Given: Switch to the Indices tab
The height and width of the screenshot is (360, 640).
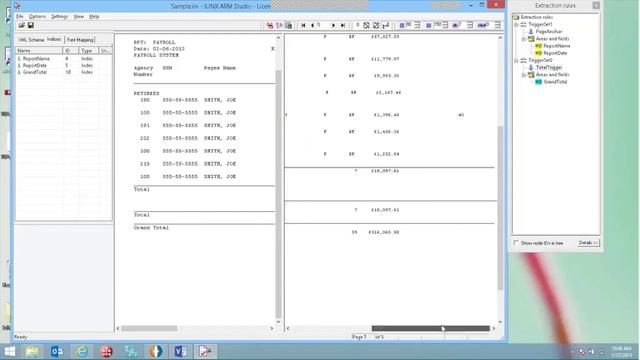Looking at the screenshot, I should (x=54, y=39).
